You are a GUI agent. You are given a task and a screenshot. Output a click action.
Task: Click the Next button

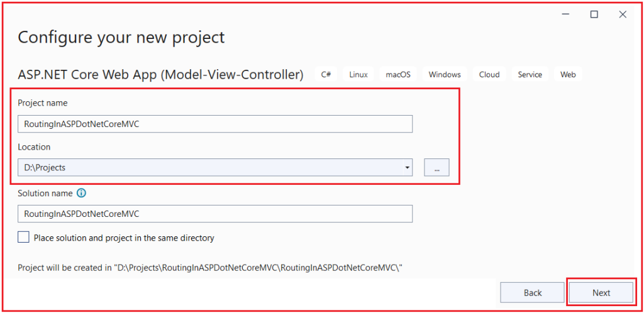pyautogui.click(x=601, y=293)
